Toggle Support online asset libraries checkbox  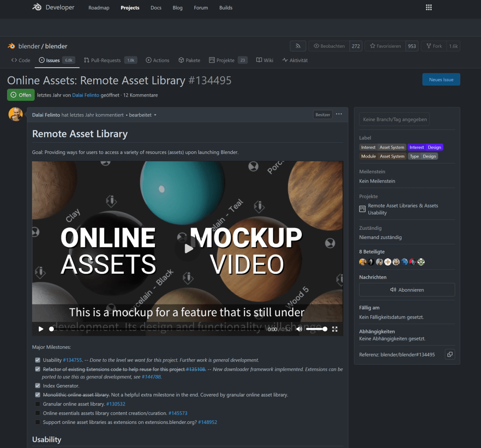37,422
